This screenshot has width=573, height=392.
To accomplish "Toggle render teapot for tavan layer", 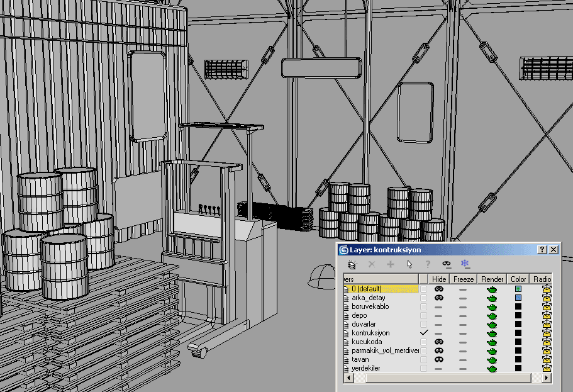I will pyautogui.click(x=492, y=359).
